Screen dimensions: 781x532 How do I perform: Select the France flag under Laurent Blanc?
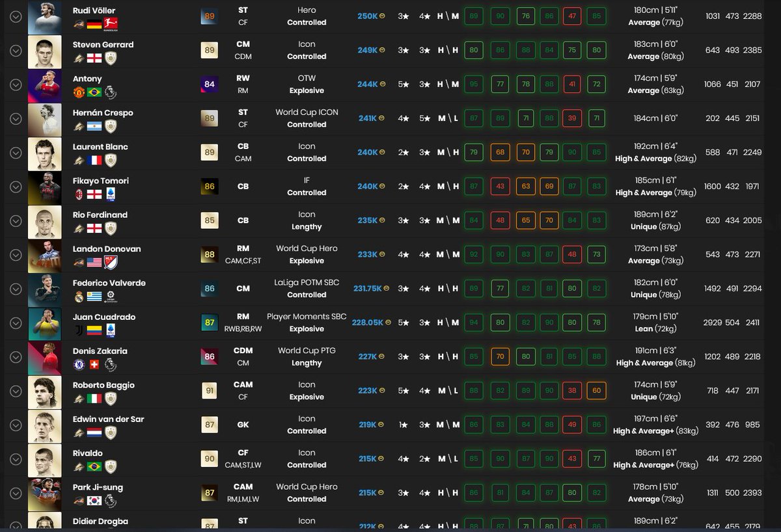[94, 160]
